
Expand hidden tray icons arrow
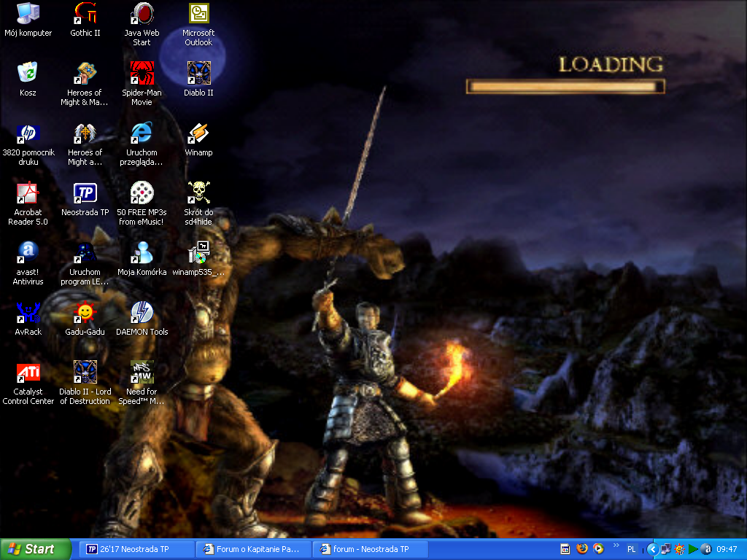click(x=653, y=549)
